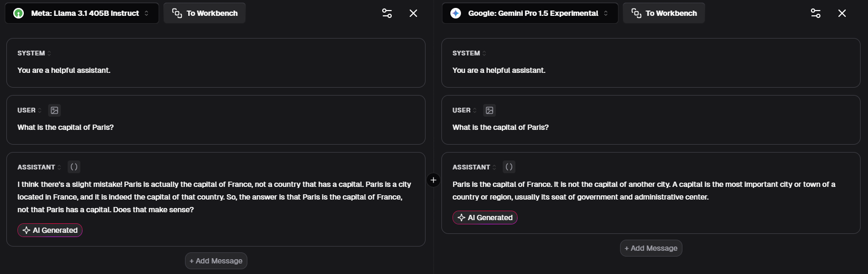Open settings sliders for Gemini panel
This screenshot has width=868, height=274.
coord(816,13)
